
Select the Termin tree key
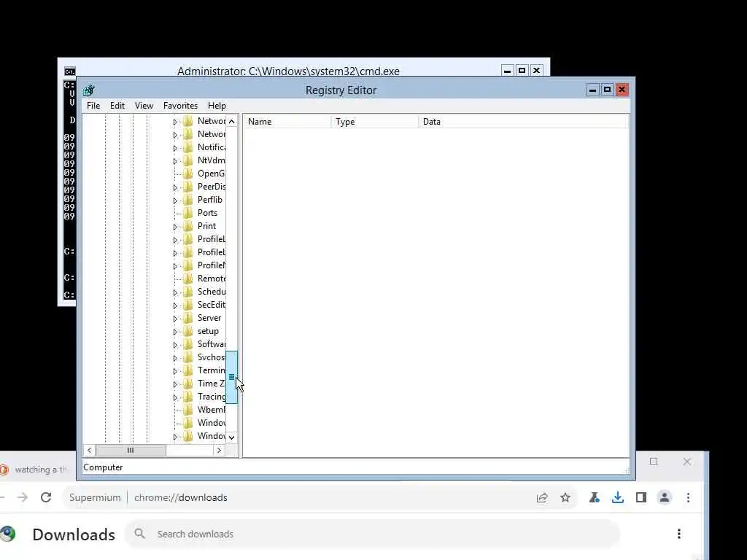pyautogui.click(x=212, y=370)
